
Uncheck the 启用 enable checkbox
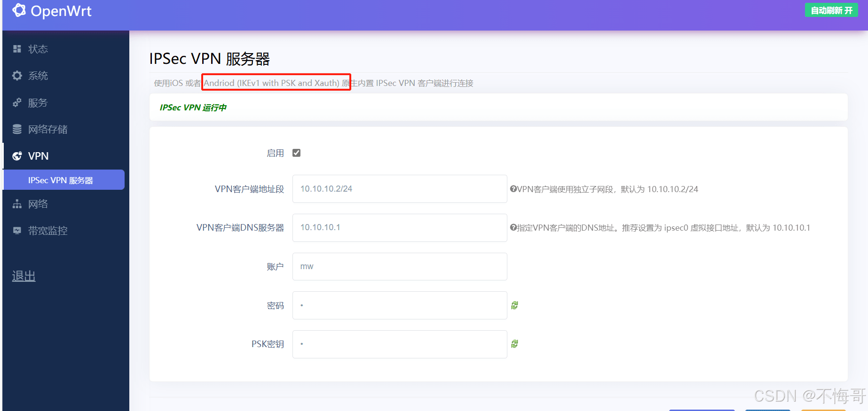(296, 153)
